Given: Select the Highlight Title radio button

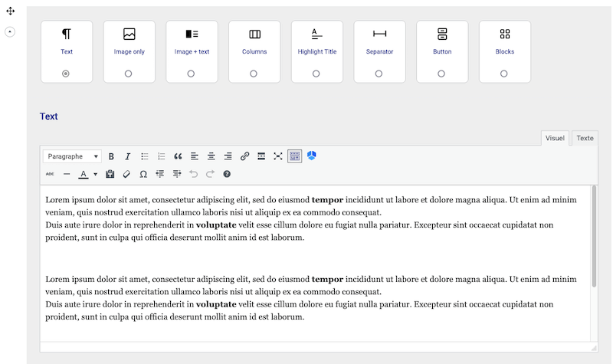Looking at the screenshot, I should tap(316, 74).
